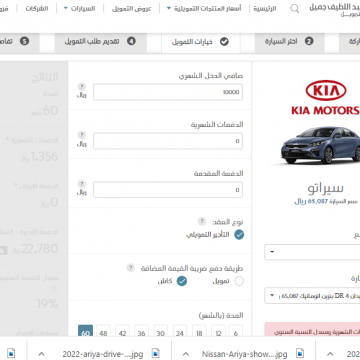This screenshot has width=360, height=360.
Task: Go to the تقديم طلب التمويل step
Action: point(101,42)
